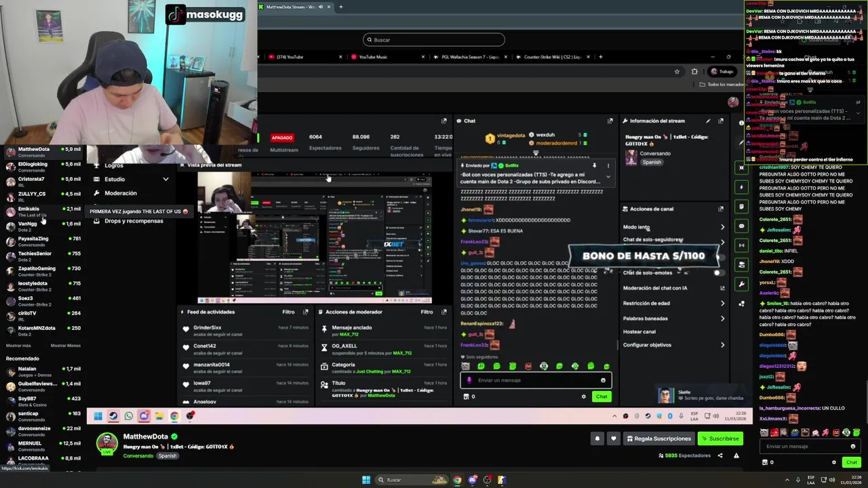The height and width of the screenshot is (488, 868).
Task: Pop out the Información del stream panel
Action: click(x=721, y=121)
